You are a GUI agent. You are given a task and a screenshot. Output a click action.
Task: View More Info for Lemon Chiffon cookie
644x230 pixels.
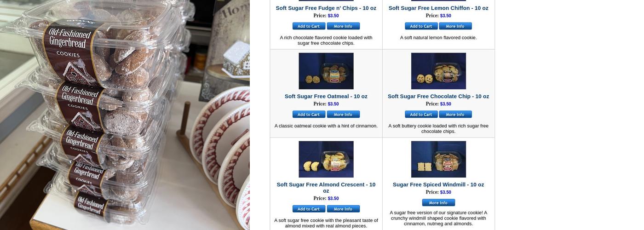(455, 26)
